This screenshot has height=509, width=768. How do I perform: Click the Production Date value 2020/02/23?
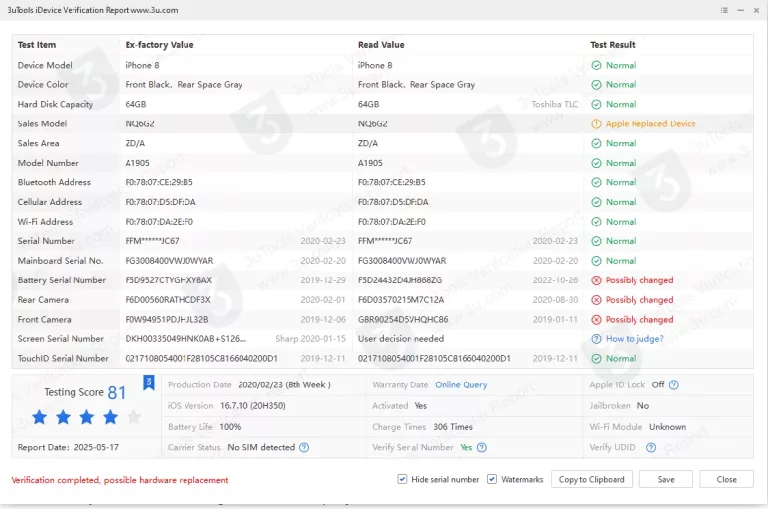[261, 385]
